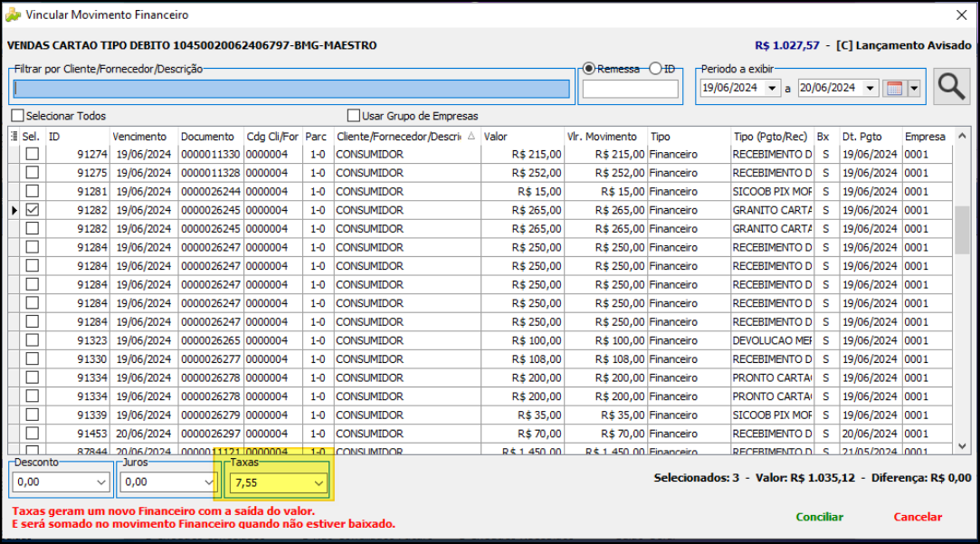Open the Taxas 7,55 dropdown

click(x=319, y=482)
